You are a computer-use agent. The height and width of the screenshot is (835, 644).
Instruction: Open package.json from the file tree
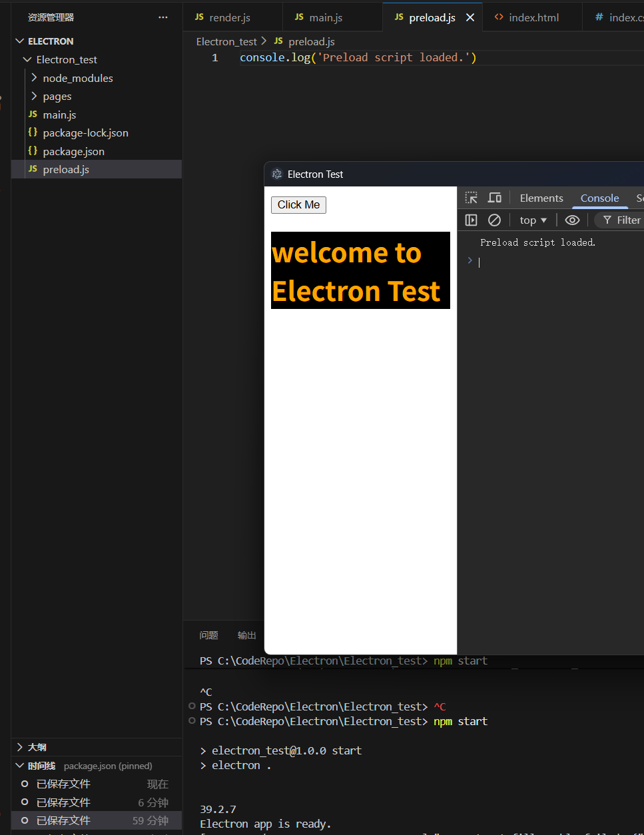point(73,152)
